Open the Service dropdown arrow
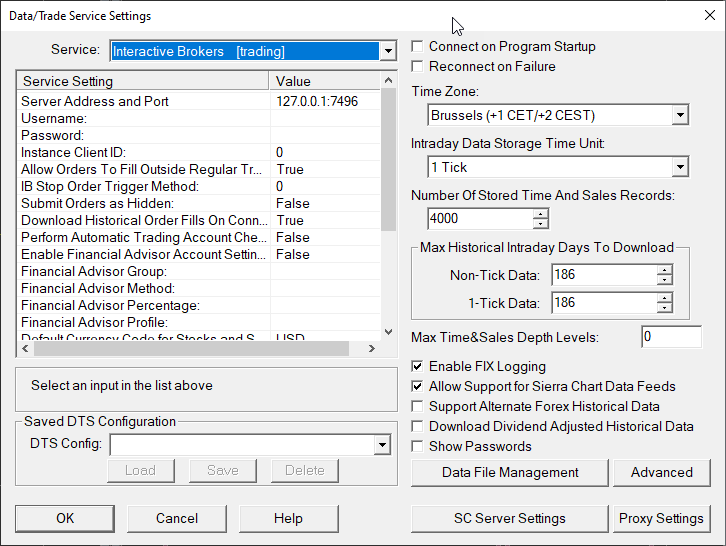 pos(388,51)
